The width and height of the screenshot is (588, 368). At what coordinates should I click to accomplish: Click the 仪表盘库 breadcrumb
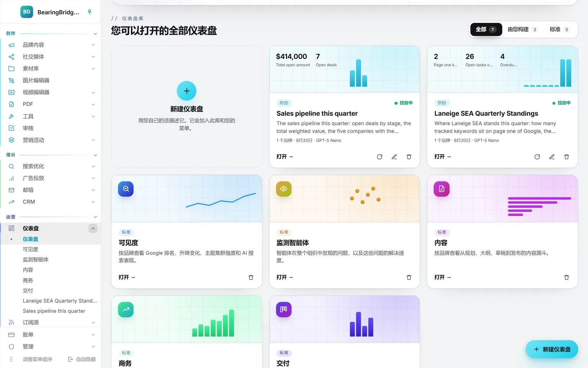coord(132,18)
